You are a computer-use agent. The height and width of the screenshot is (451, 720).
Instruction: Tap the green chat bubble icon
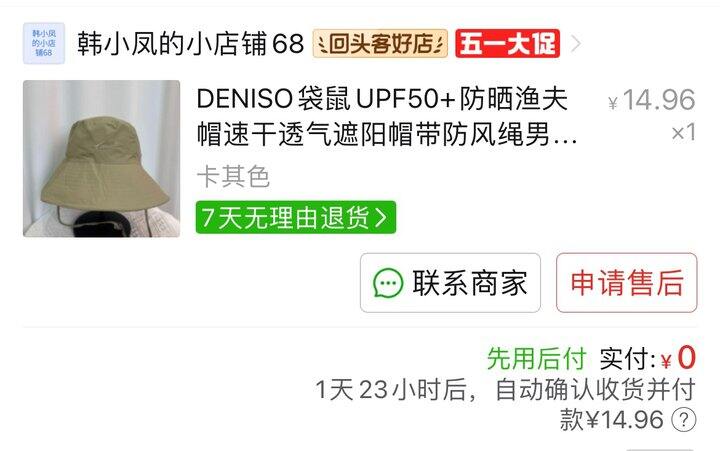(x=388, y=283)
